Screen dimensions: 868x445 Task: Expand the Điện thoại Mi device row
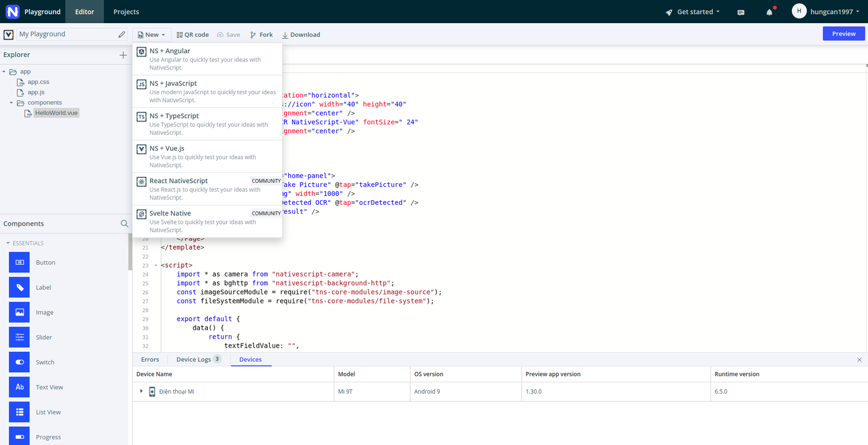click(141, 391)
